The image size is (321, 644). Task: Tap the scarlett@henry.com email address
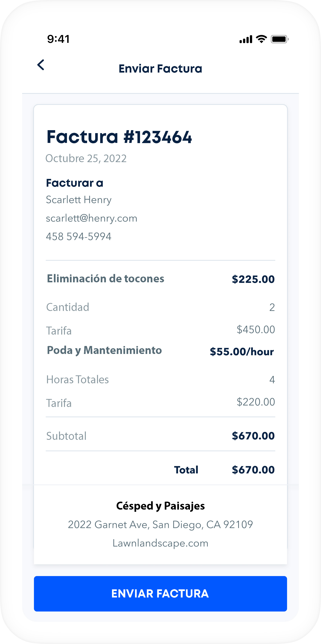92,218
